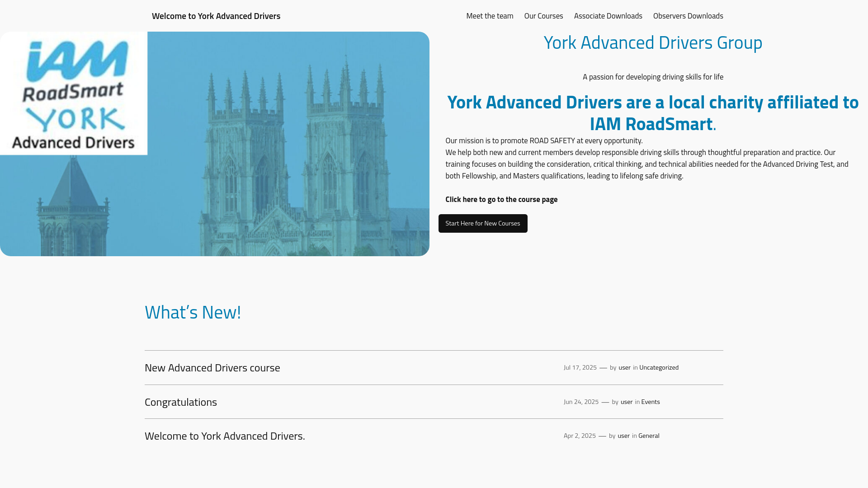Click the Jun 24, 2025 date
The height and width of the screenshot is (488, 868).
(x=581, y=402)
